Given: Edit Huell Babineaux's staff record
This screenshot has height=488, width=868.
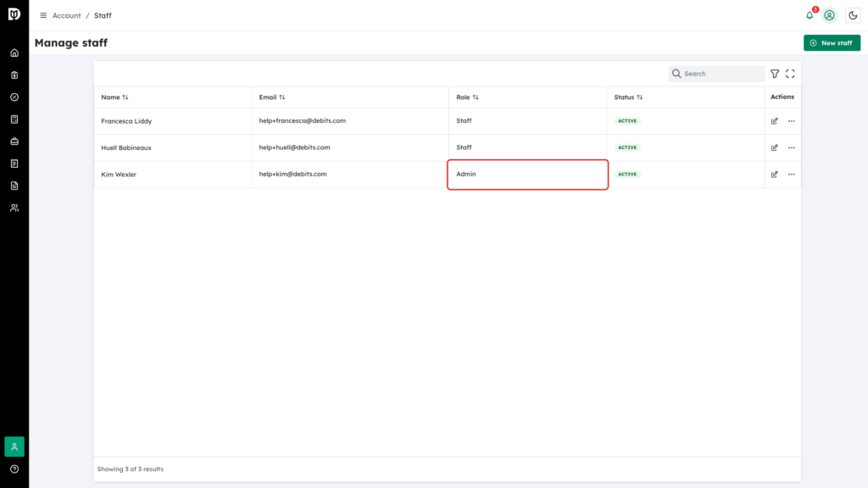Looking at the screenshot, I should [775, 147].
